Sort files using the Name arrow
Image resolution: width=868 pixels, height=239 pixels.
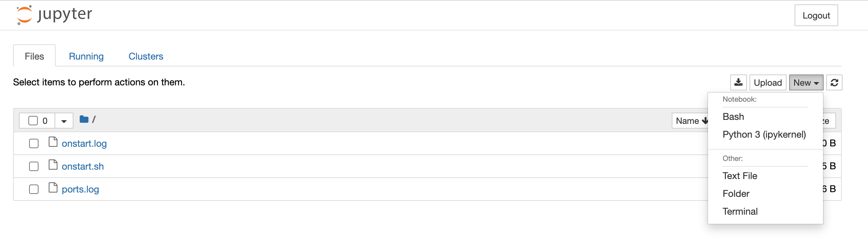(704, 121)
